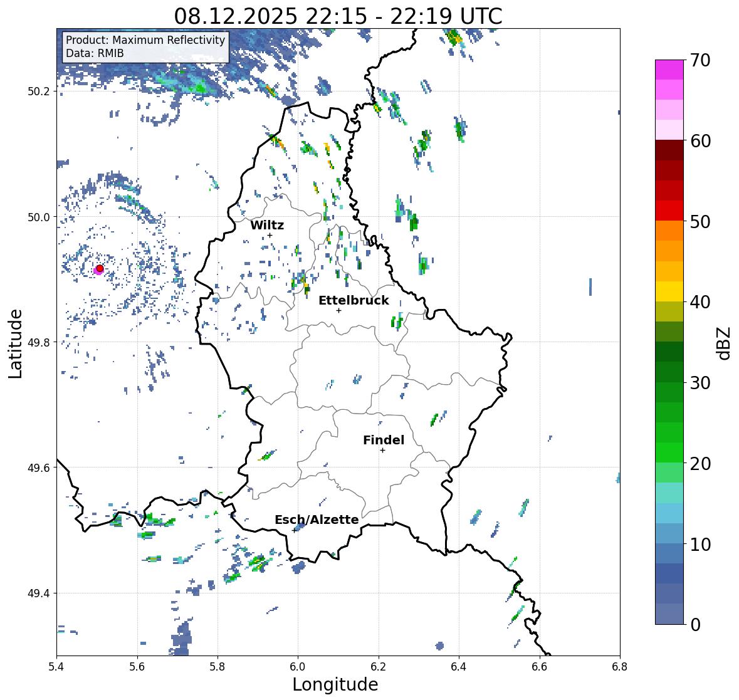The image size is (739, 700).
Task: Click the longitude tick label 5.6
Action: coord(137,667)
